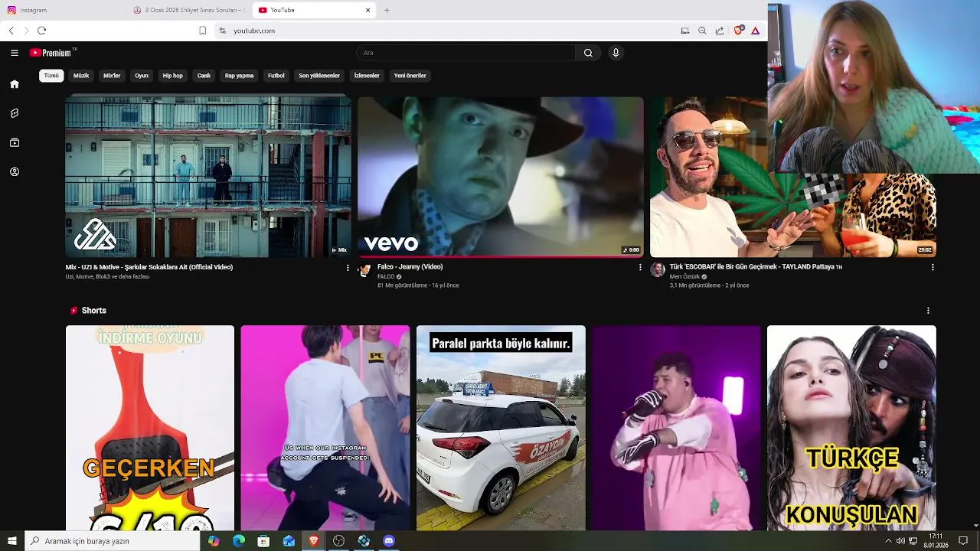980x551 pixels.
Task: Open Microsoft Edge from the taskbar
Action: coord(239,541)
